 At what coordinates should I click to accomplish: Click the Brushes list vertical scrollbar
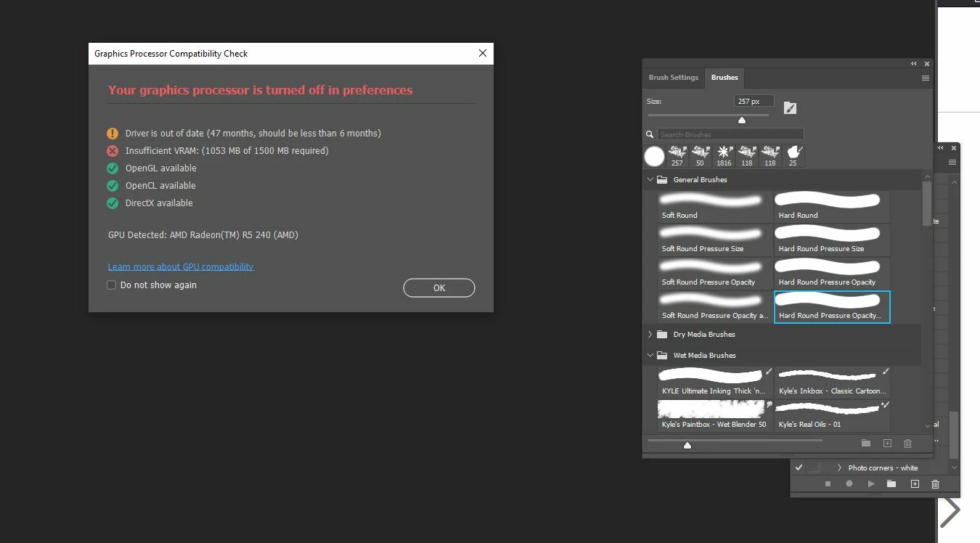coord(926,203)
